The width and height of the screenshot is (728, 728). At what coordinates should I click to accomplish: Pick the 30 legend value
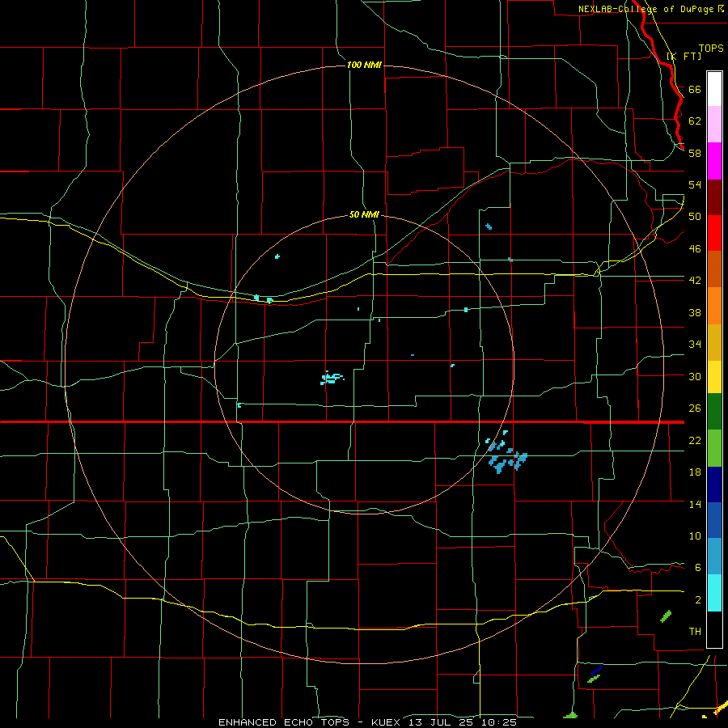coord(695,376)
